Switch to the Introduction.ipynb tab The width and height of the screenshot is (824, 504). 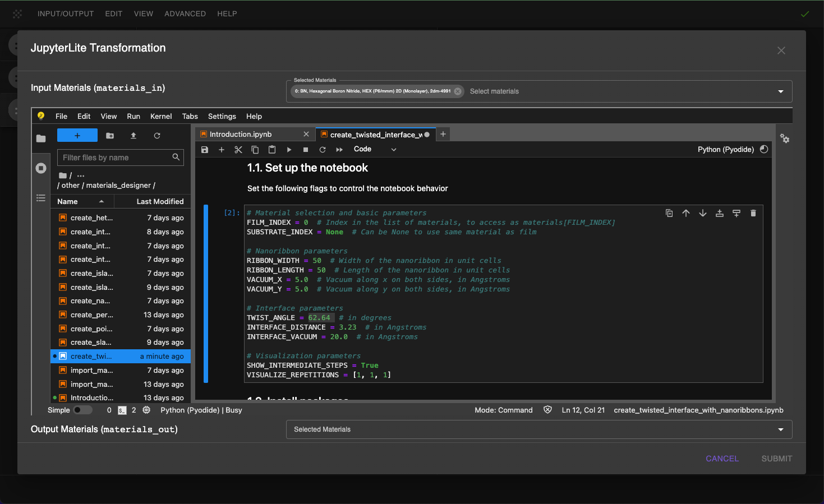tap(241, 134)
